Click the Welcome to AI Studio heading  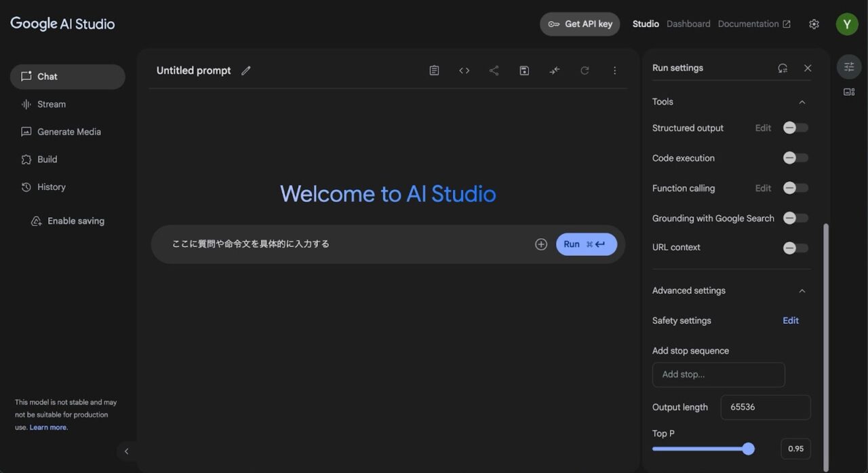pos(388,194)
